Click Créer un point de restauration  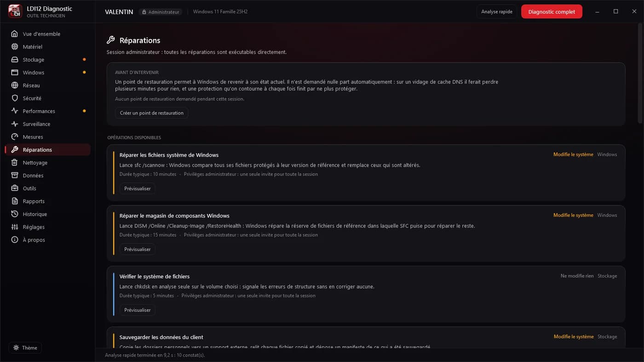point(152,113)
